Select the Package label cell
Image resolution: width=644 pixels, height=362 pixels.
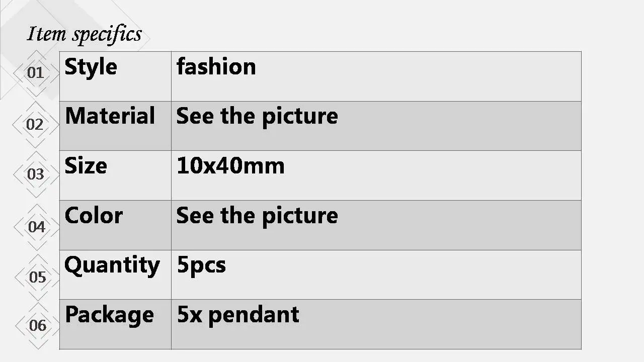[115, 324]
